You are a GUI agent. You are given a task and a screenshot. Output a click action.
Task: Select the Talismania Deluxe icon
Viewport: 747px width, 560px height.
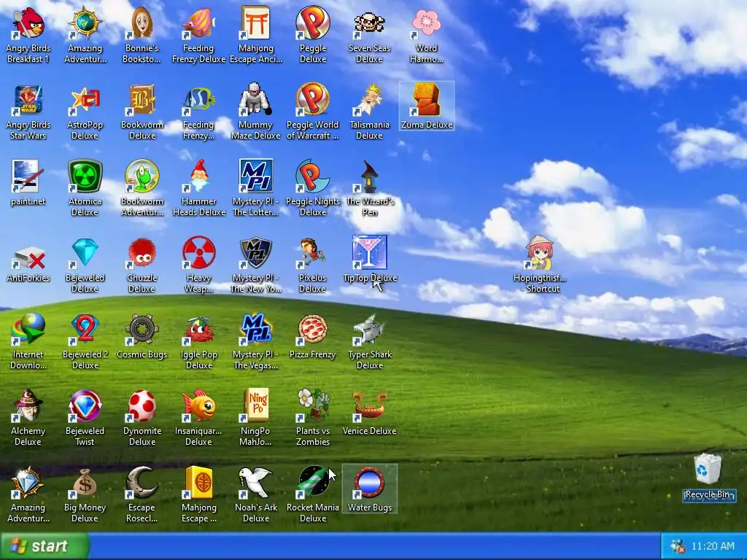(x=369, y=100)
